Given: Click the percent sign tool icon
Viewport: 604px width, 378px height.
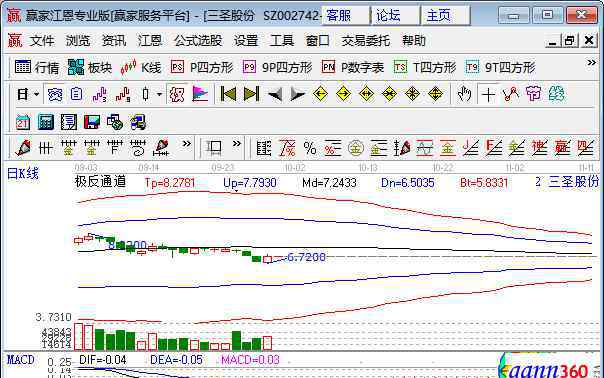Looking at the screenshot, I should coord(310,148).
